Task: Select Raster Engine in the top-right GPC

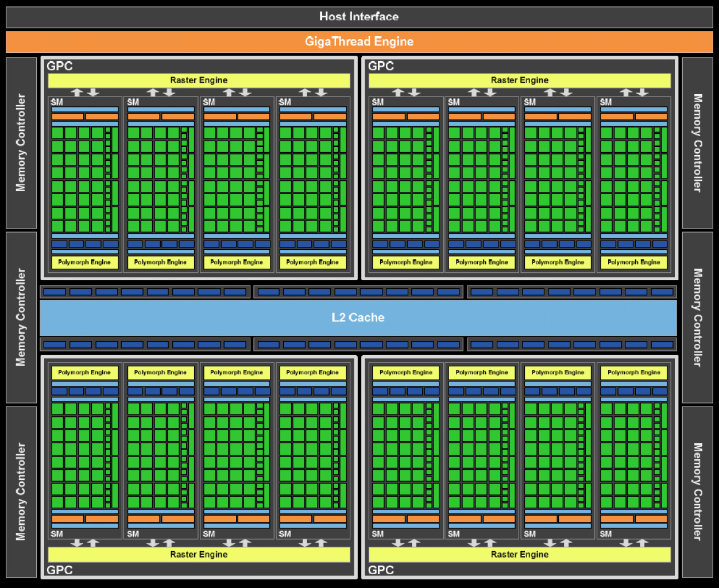Action: 520,80
